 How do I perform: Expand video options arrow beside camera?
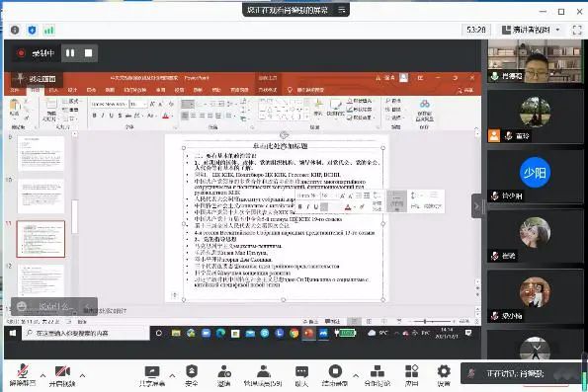coord(82,375)
